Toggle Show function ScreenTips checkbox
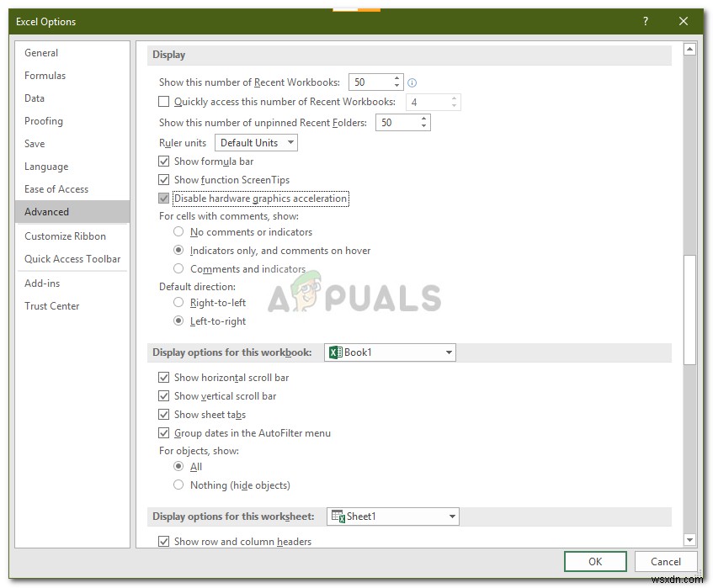This screenshot has height=588, width=713. 163,180
